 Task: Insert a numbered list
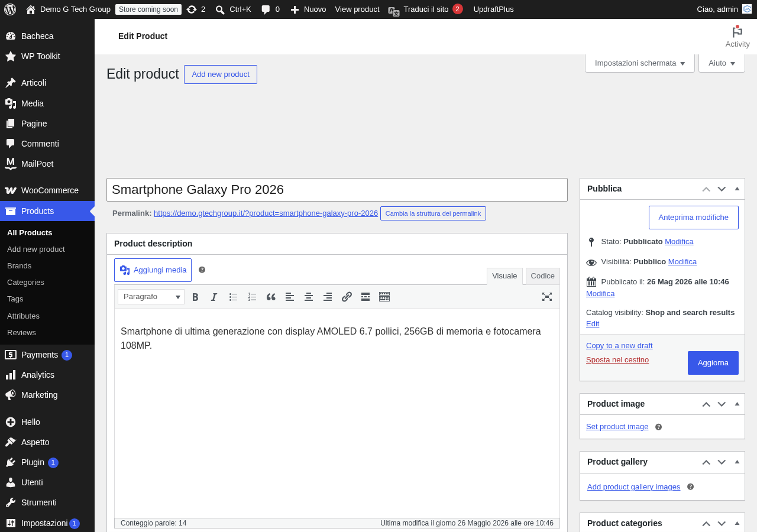pos(252,297)
